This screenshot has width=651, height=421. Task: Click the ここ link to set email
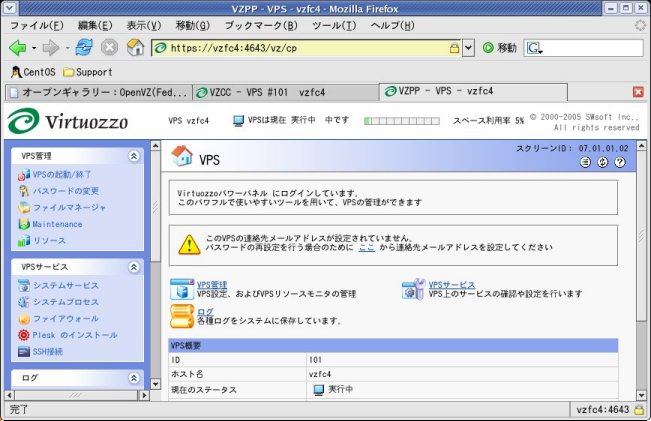click(367, 247)
